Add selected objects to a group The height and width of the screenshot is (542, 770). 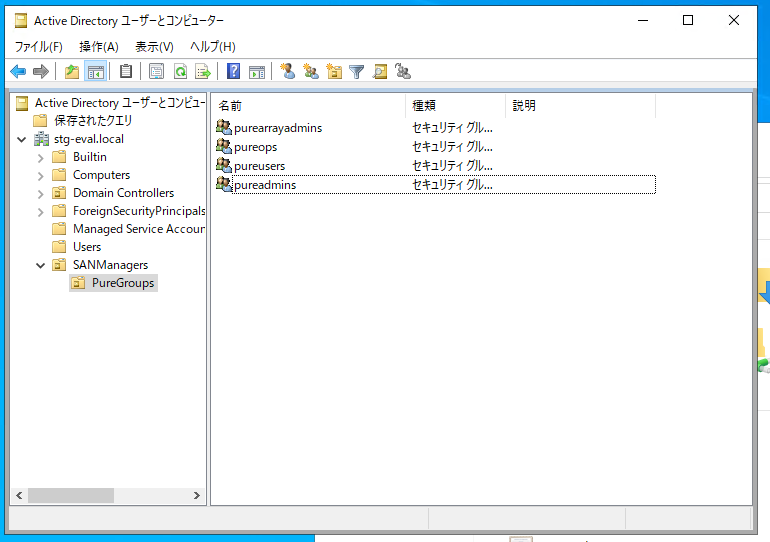coord(403,72)
